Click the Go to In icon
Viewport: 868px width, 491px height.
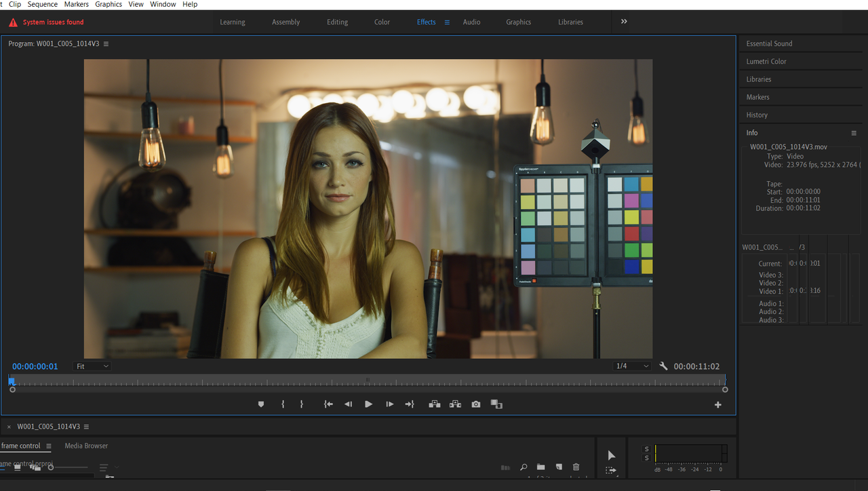(328, 404)
